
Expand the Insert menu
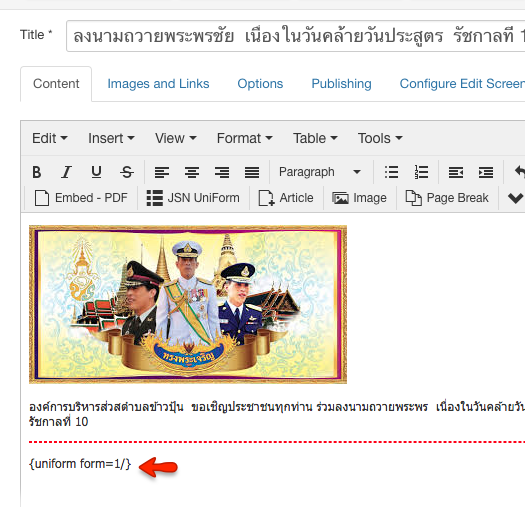(111, 138)
